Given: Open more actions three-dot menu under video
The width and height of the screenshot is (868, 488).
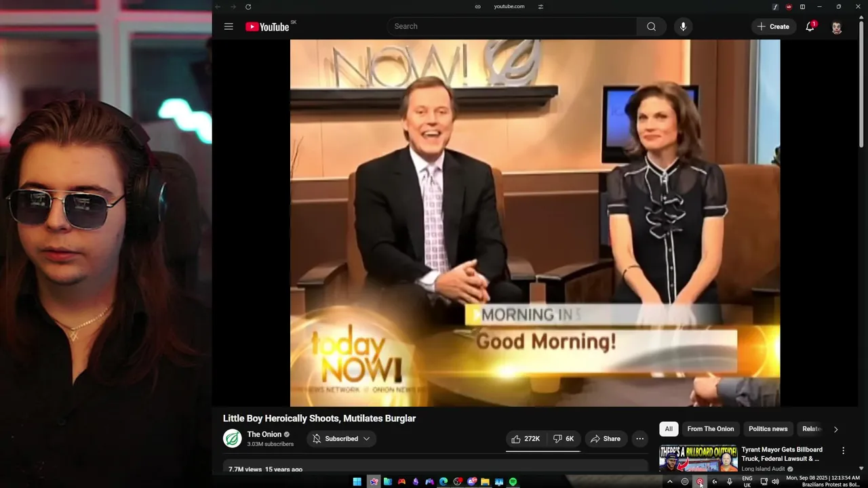Looking at the screenshot, I should (x=639, y=439).
